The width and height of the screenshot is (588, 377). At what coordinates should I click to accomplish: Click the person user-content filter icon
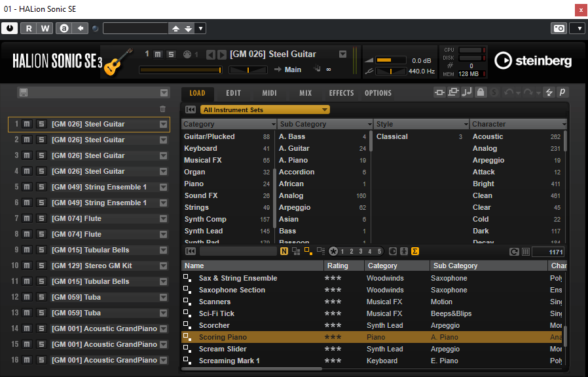point(404,251)
